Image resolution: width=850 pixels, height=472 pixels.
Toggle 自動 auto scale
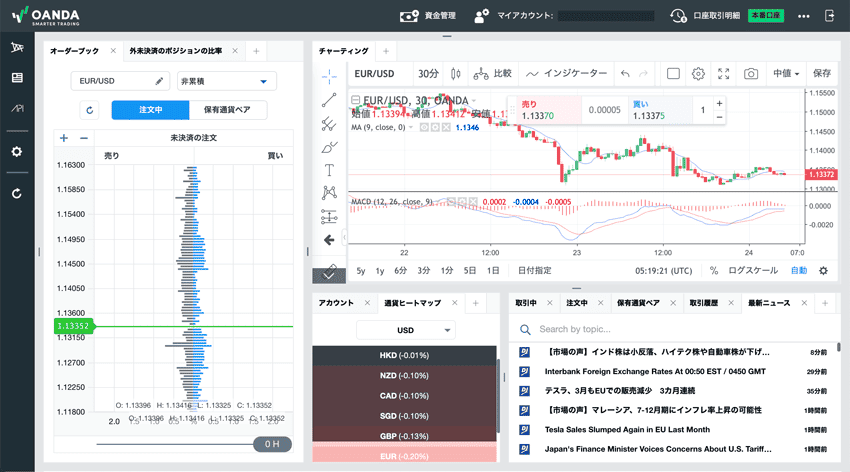[799, 270]
